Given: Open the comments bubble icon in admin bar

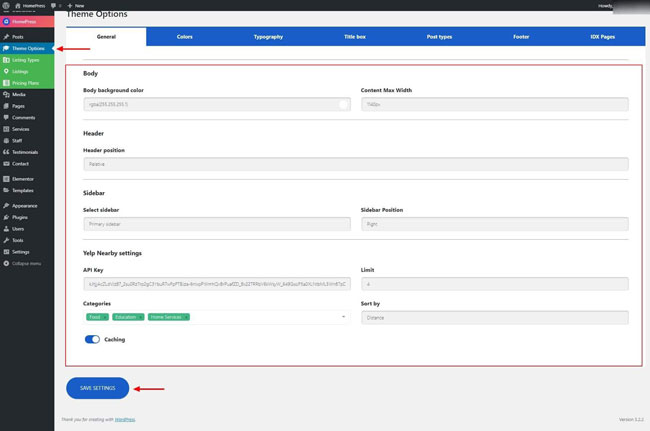Looking at the screenshot, I should pos(53,6).
